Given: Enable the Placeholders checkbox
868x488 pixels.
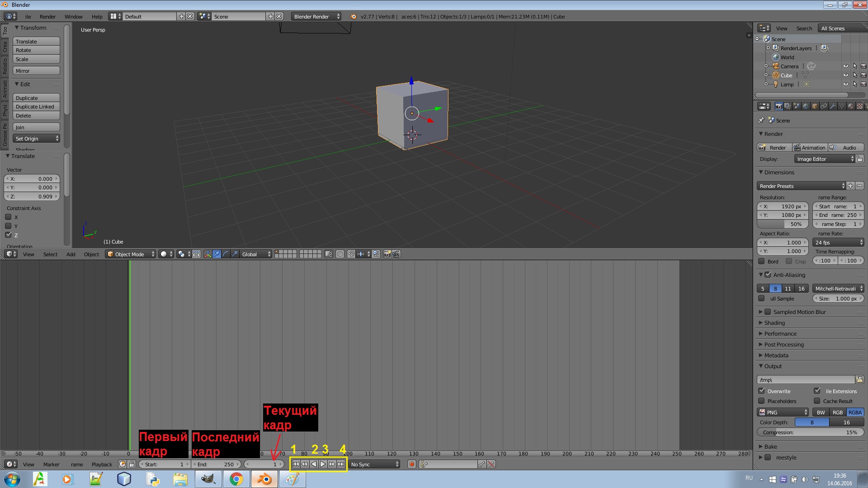Looking at the screenshot, I should click(x=762, y=401).
